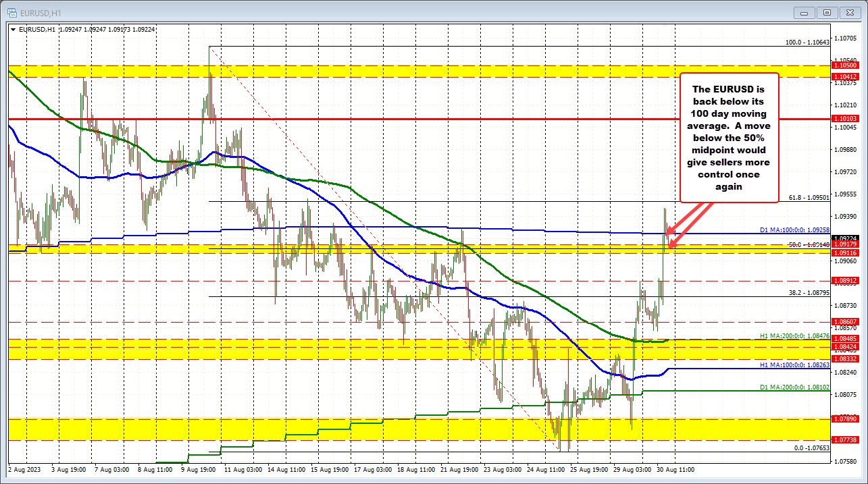Viewport: 868px width, 484px height.
Task: Expand the chart data line showing OHLC values
Action: pyautogui.click(x=88, y=30)
